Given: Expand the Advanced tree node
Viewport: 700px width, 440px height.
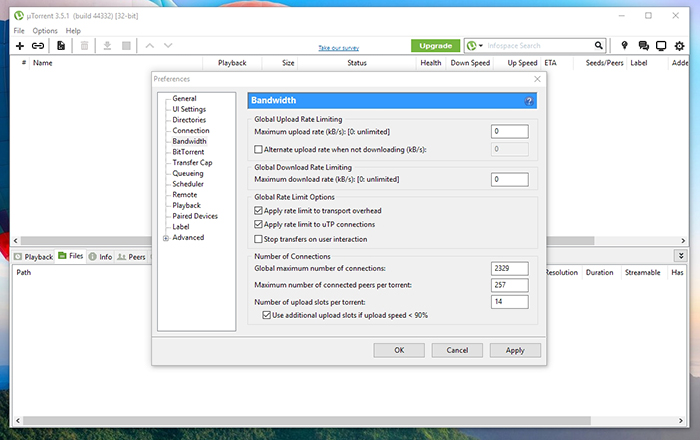Looking at the screenshot, I should pyautogui.click(x=166, y=238).
